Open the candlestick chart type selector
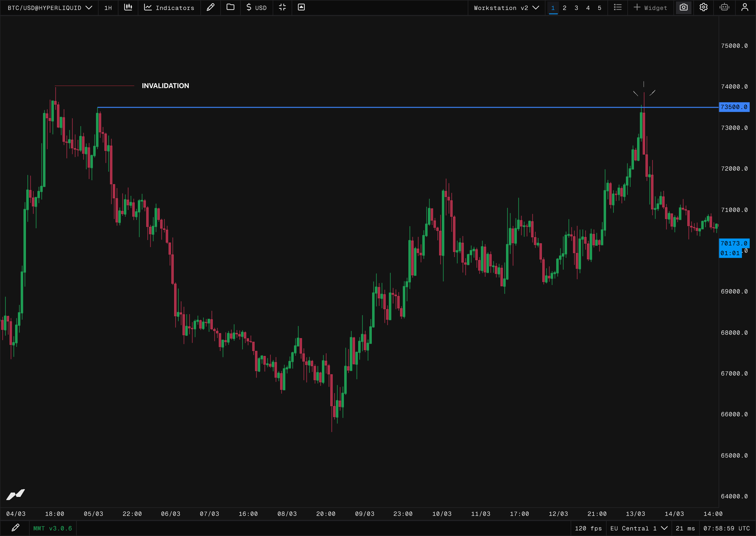This screenshot has width=756, height=536. [x=128, y=7]
